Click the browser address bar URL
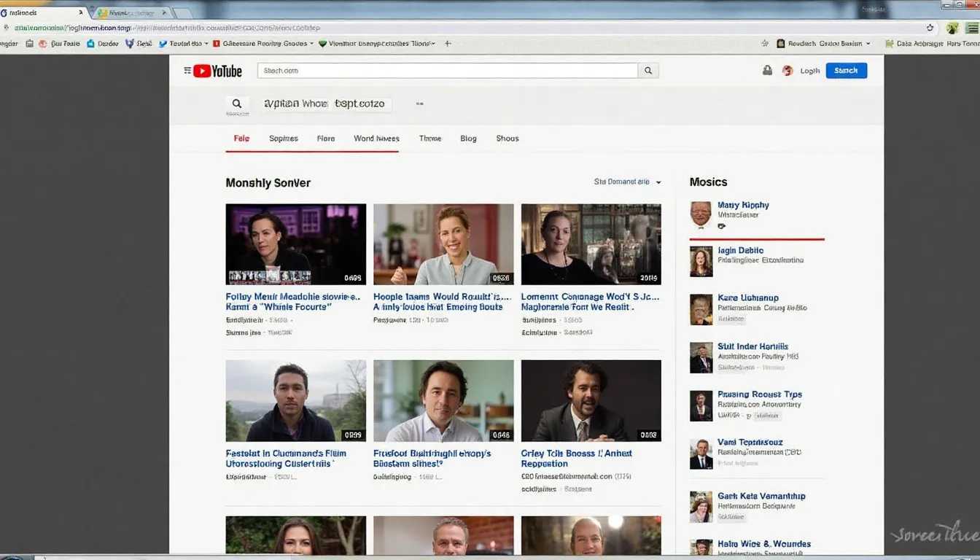The width and height of the screenshot is (980, 560). click(168, 28)
